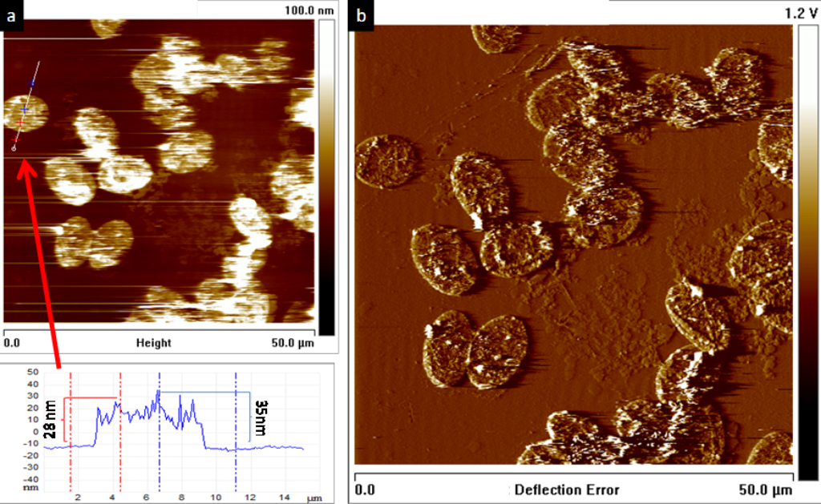Click the Height color scale bar
The image size is (821, 504).
pos(326,176)
